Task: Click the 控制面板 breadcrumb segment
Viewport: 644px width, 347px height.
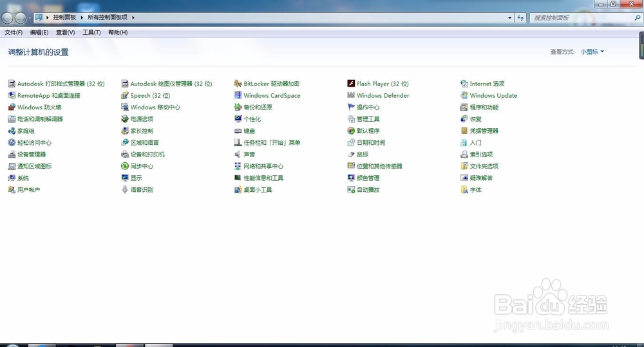Action: pos(64,17)
